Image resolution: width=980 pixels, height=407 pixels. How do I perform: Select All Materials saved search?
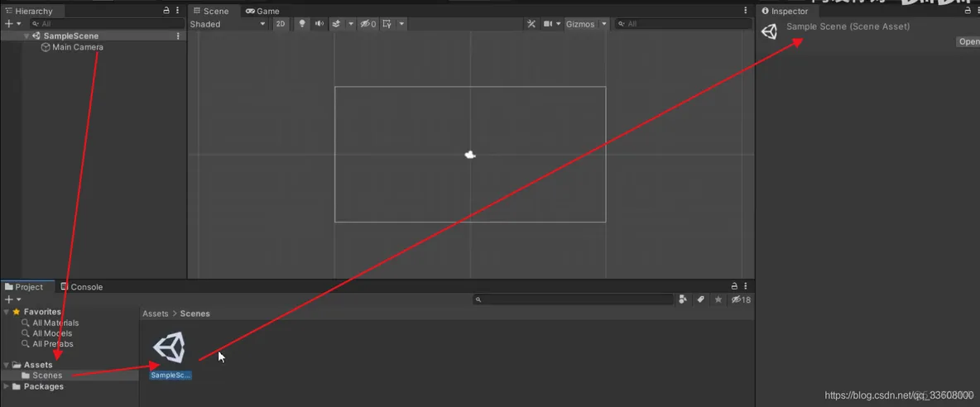55,323
